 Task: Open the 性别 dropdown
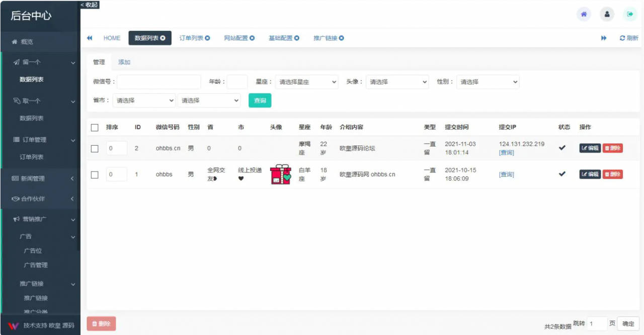tap(488, 82)
